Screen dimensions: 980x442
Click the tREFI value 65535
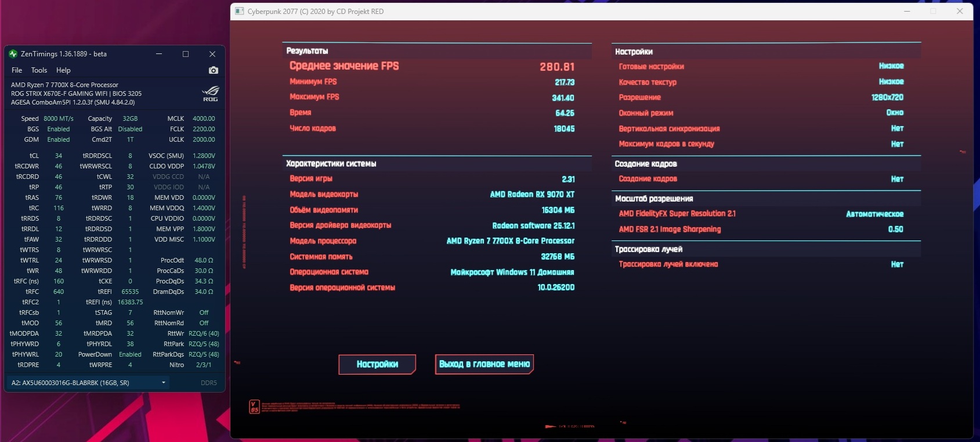pos(130,292)
